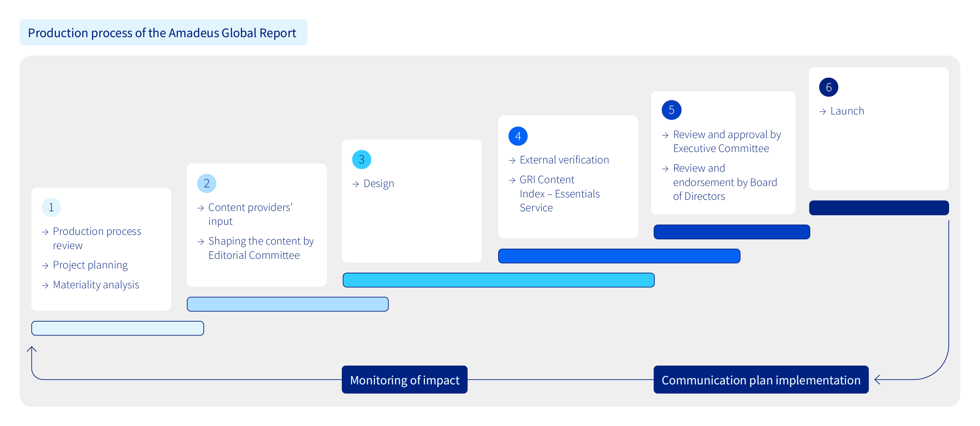The height and width of the screenshot is (426, 980).
Task: Open the Communication plan implementation label
Action: tap(761, 379)
